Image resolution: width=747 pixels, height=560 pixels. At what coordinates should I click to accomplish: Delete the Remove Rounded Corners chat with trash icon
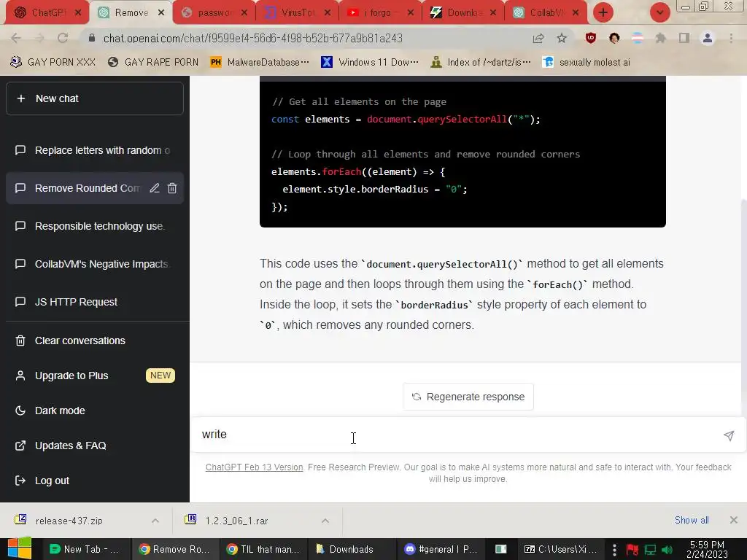tap(172, 188)
